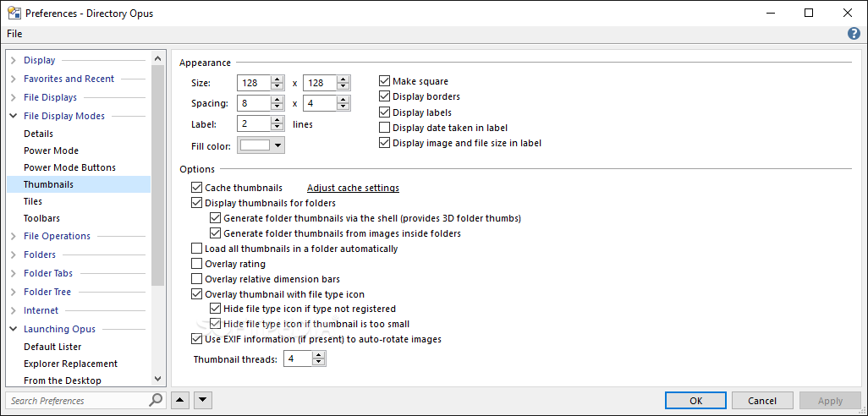
Task: Toggle Hide file type icon if type not registered
Action: [216, 309]
